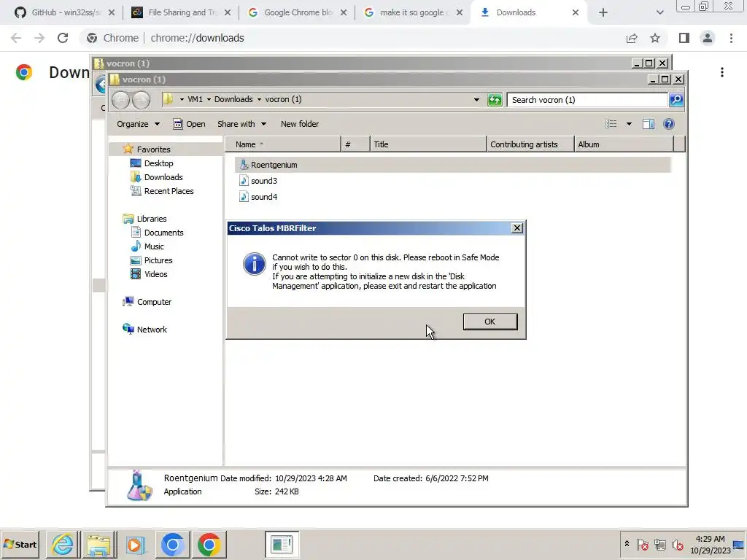The image size is (747, 560).
Task: Expand the Share with menu
Action: (x=241, y=124)
